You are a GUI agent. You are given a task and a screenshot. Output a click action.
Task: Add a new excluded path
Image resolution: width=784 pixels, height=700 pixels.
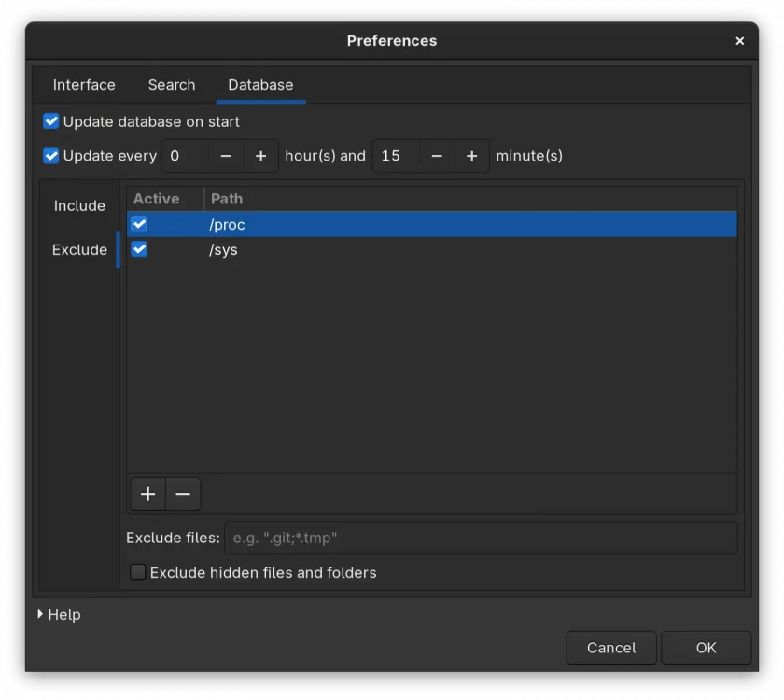tap(148, 494)
